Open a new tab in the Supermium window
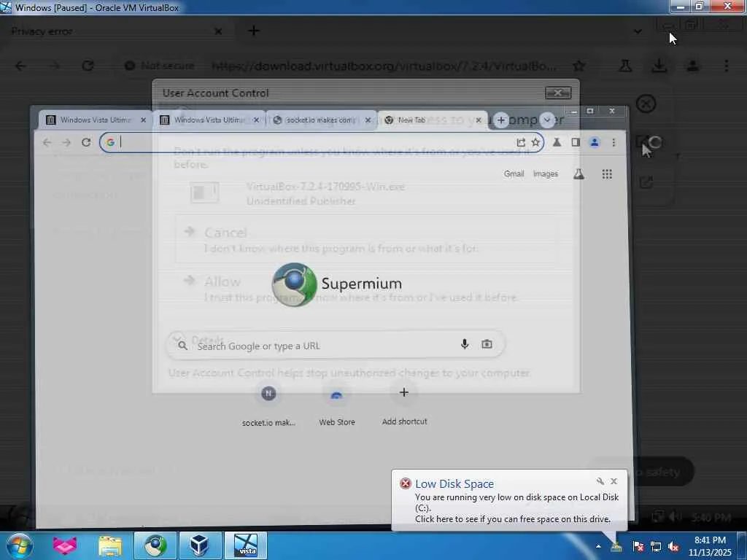 [x=500, y=120]
